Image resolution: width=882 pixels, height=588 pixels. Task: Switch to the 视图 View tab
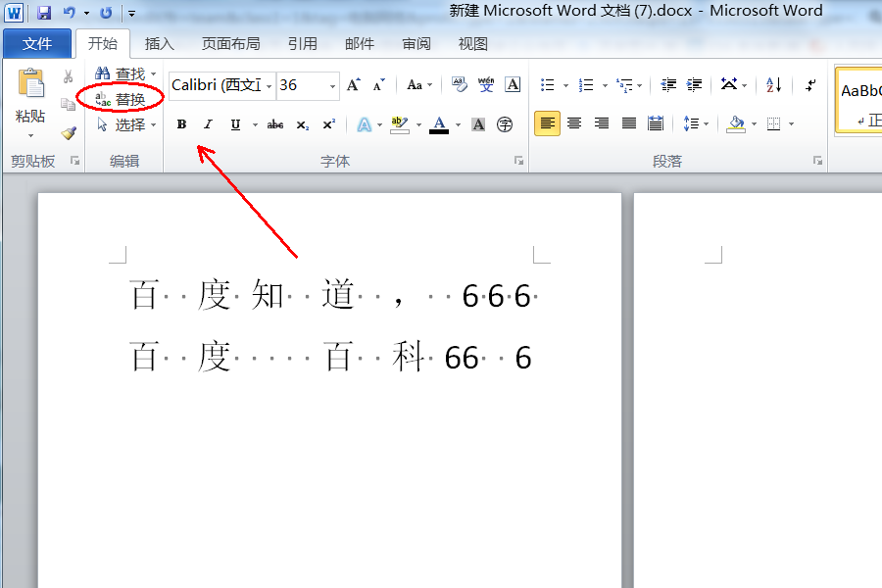472,44
